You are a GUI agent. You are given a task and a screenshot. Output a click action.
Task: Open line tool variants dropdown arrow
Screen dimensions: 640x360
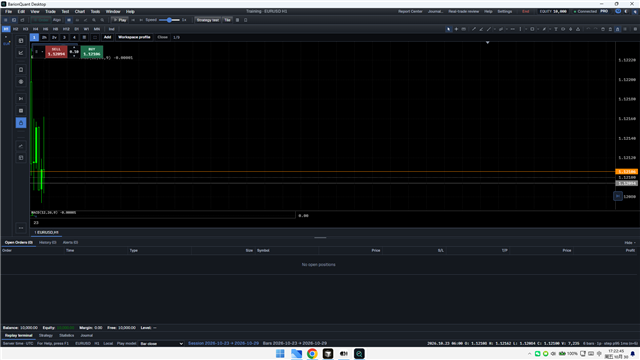coord(495,29)
